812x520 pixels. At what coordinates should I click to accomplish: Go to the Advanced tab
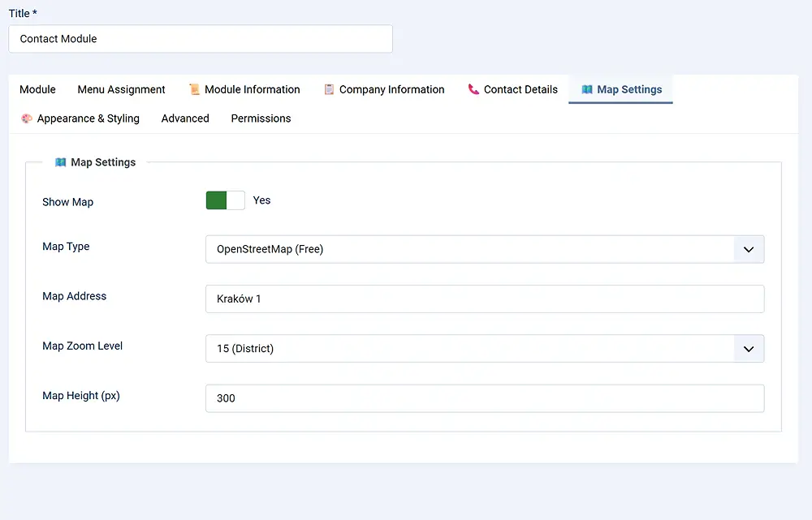tap(185, 118)
